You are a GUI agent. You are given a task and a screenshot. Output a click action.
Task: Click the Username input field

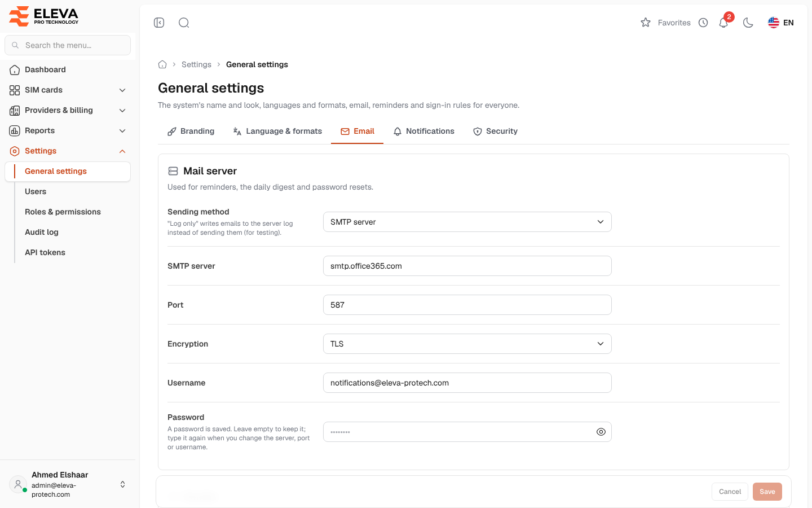[467, 383]
